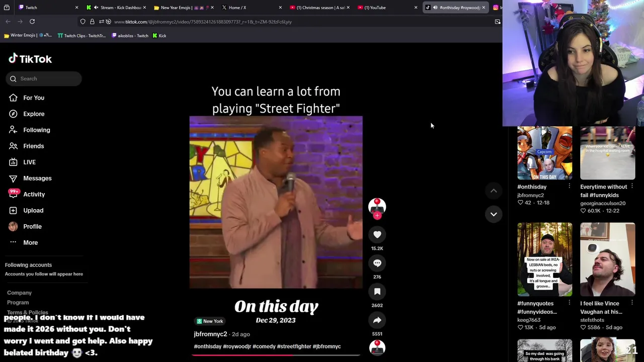Screen dimensions: 644x362
Task: Open options for Vince Vaughan video
Action: pos(632,303)
